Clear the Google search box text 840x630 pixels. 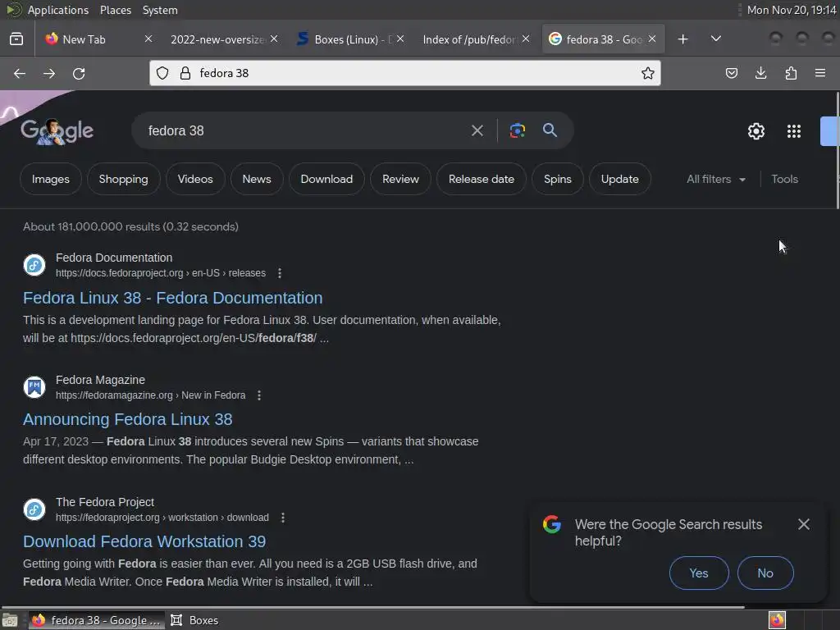click(477, 130)
